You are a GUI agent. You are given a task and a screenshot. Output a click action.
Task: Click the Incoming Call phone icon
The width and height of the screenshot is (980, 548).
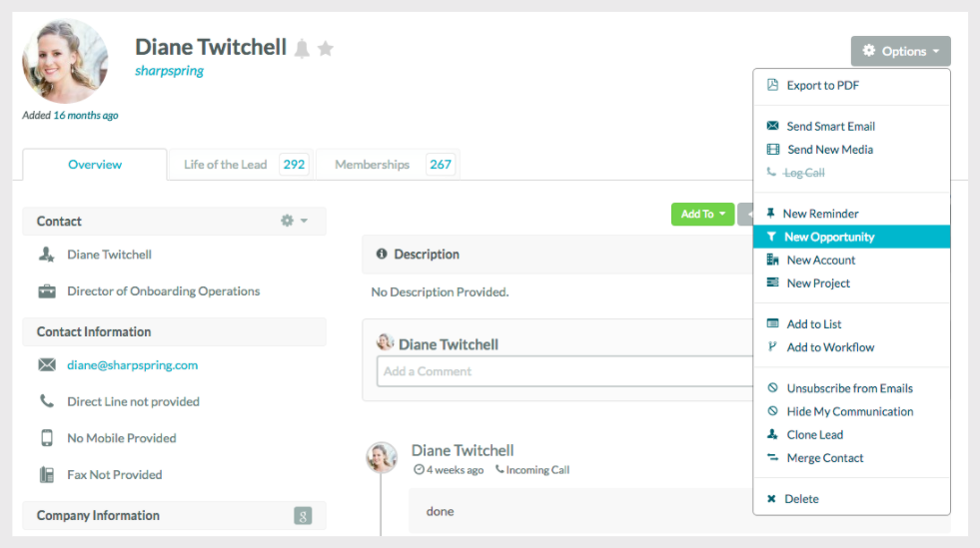coord(499,469)
